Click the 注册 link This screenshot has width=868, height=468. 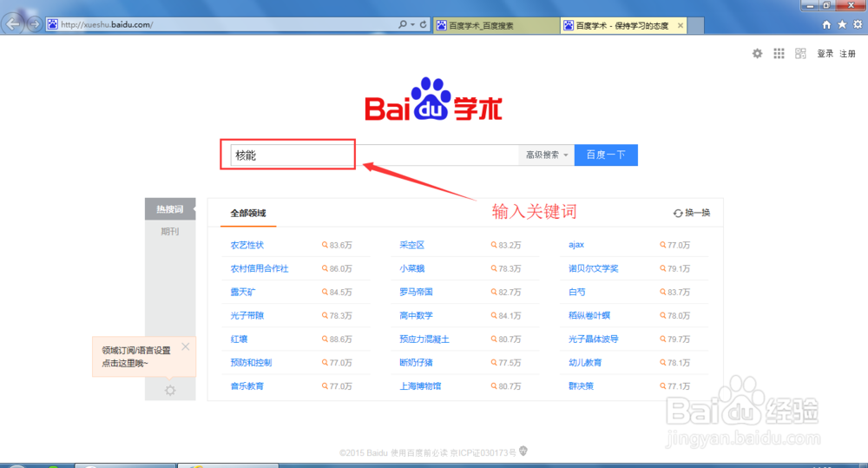click(x=847, y=54)
